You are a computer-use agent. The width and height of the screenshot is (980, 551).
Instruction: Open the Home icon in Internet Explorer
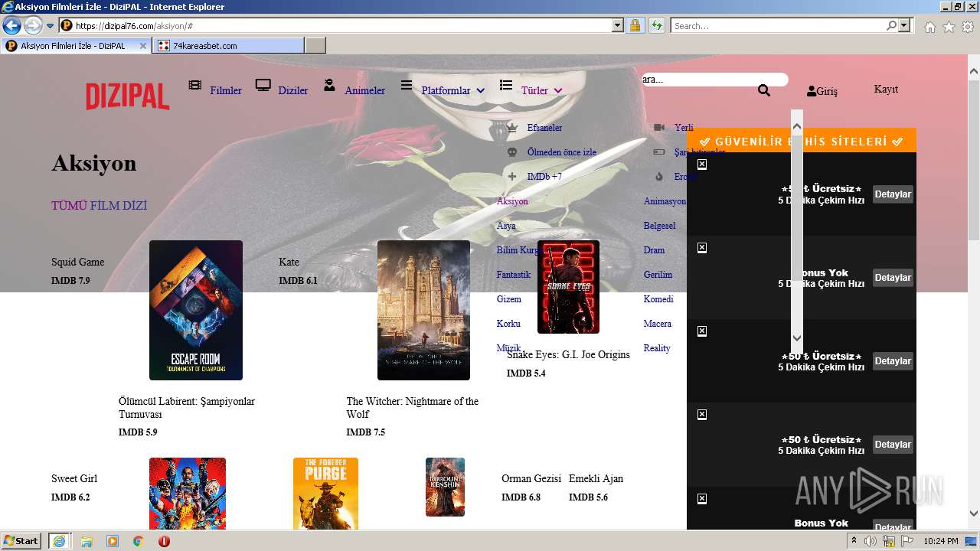[929, 27]
